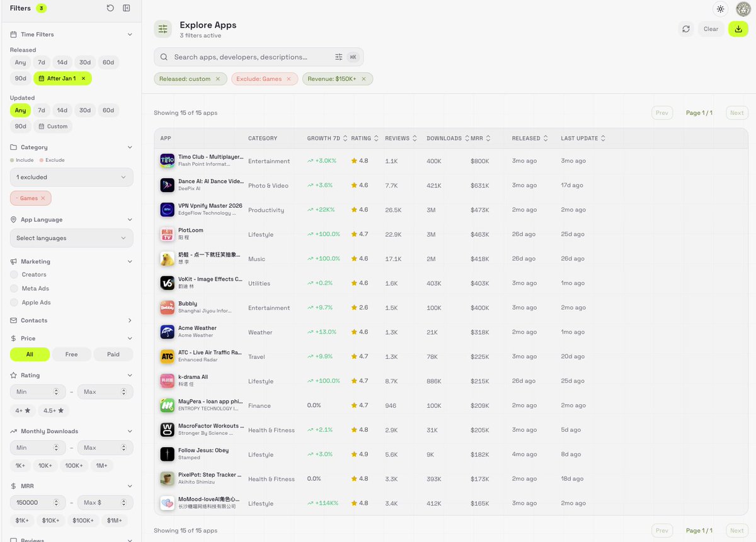Screen dimensions: 756x542
Task: Open the ATC Live Air Traffic icon
Action: (167, 356)
